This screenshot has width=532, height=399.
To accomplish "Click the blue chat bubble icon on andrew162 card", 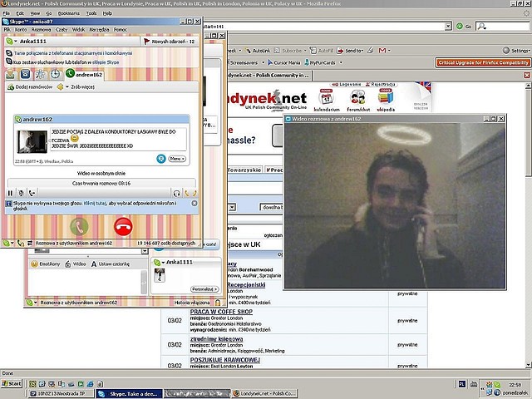I will [160, 159].
